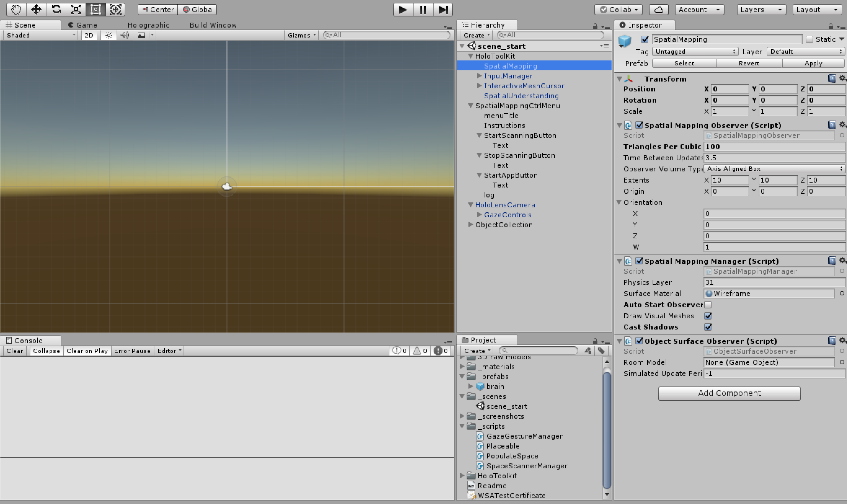Select the Scale tool

pos(76,10)
